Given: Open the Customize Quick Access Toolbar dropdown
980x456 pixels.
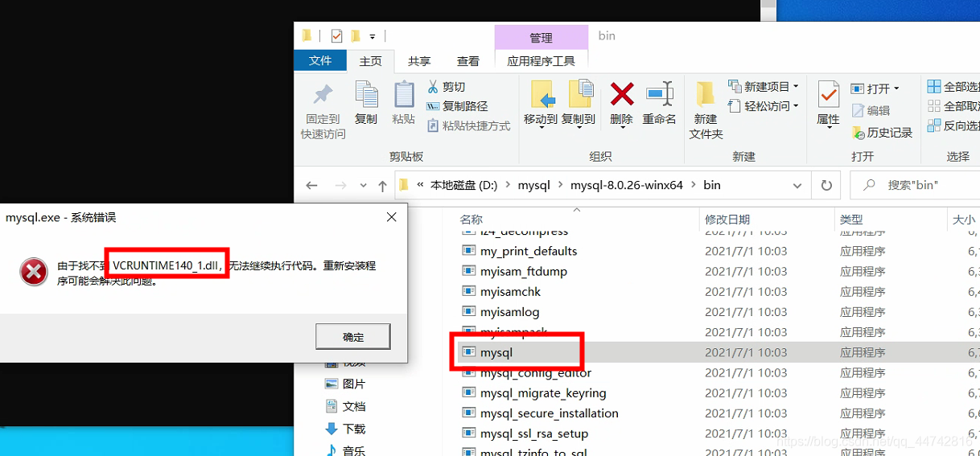Looking at the screenshot, I should click(x=373, y=37).
